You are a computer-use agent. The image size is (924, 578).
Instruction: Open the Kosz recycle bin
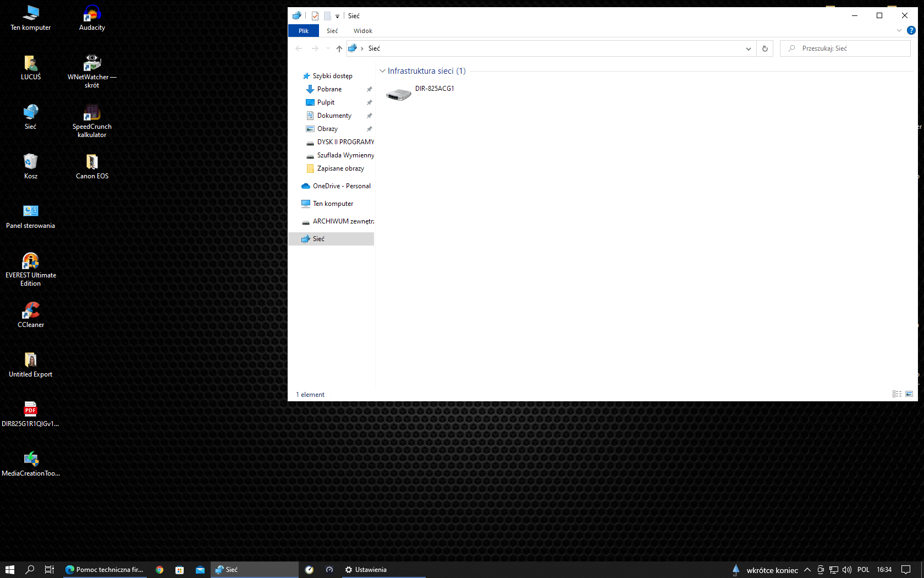31,166
